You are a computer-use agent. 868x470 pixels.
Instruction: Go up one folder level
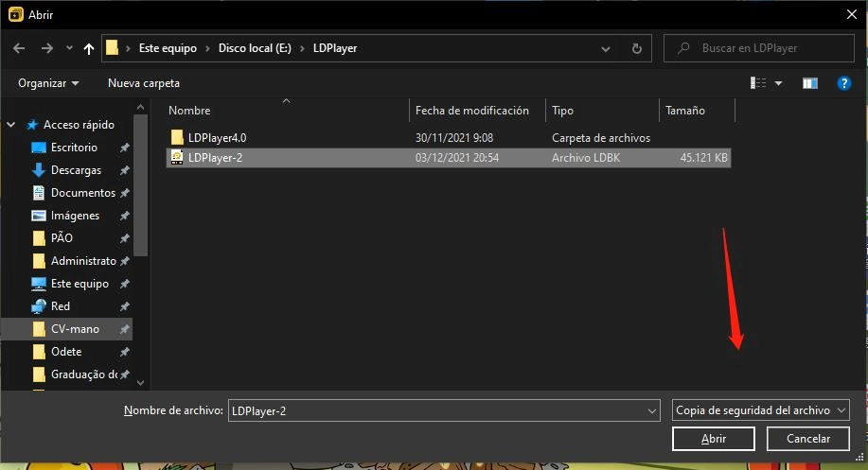point(89,48)
